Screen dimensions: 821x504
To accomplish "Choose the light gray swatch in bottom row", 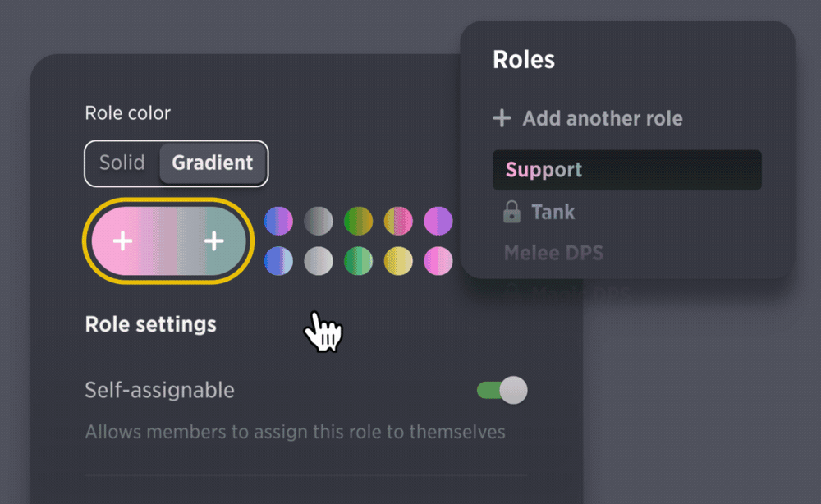I will 319,261.
